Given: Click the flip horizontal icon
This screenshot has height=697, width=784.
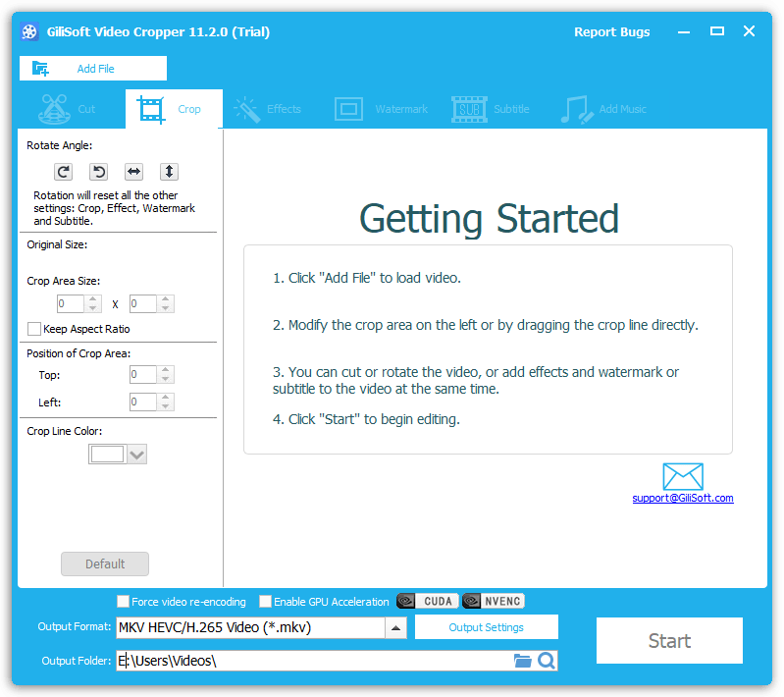Looking at the screenshot, I should (134, 172).
